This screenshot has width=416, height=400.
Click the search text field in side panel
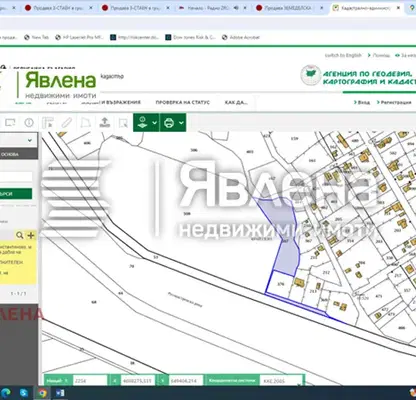[x=16, y=177]
